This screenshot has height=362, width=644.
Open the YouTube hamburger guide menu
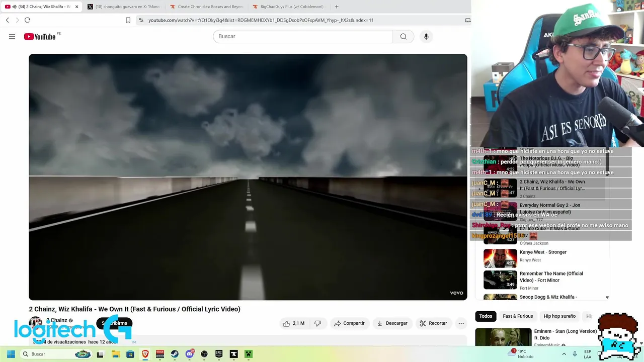(12, 36)
